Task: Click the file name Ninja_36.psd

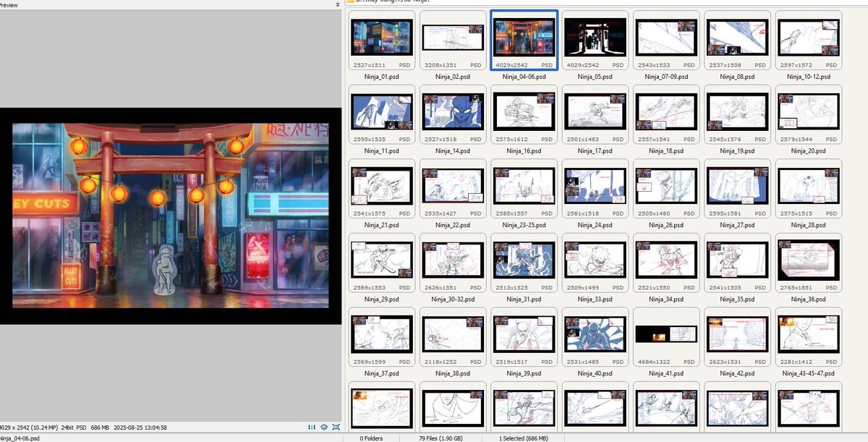Action: tap(808, 299)
